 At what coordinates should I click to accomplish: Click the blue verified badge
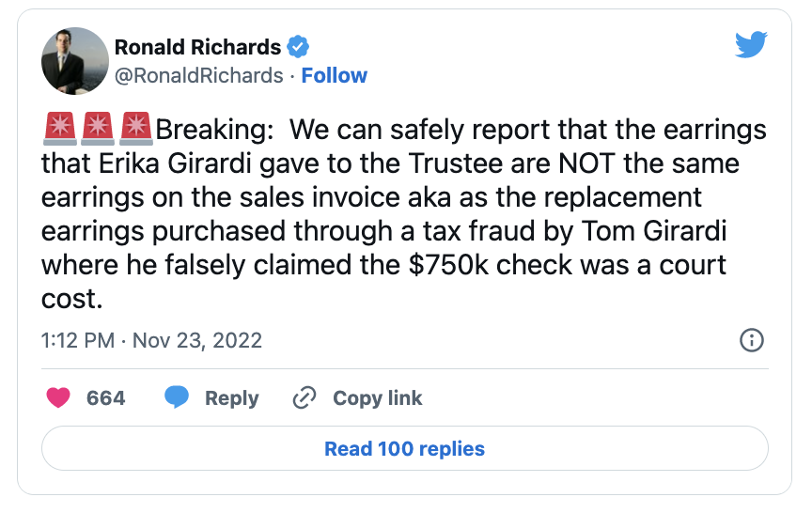(x=298, y=47)
